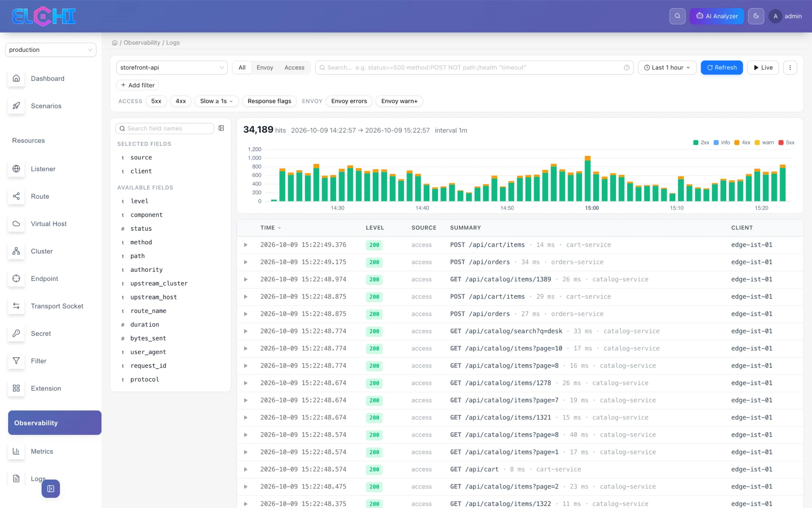Image resolution: width=812 pixels, height=508 pixels.
Task: Click the global search icon in header
Action: (677, 16)
